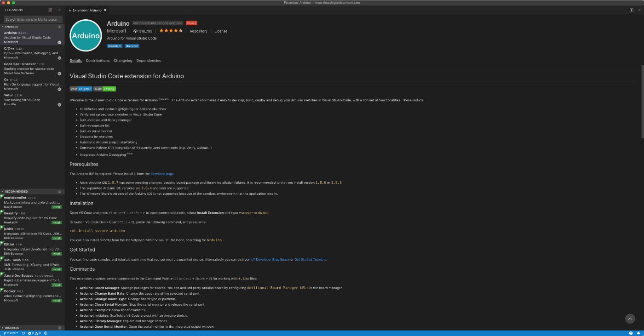Select the Code Spell Checker extension row
Screen dimensions: 644x336
coord(32,68)
